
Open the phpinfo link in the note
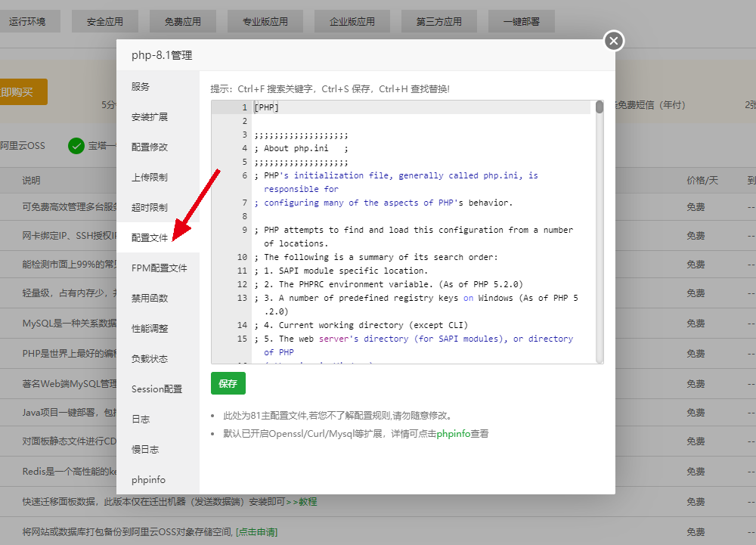453,434
